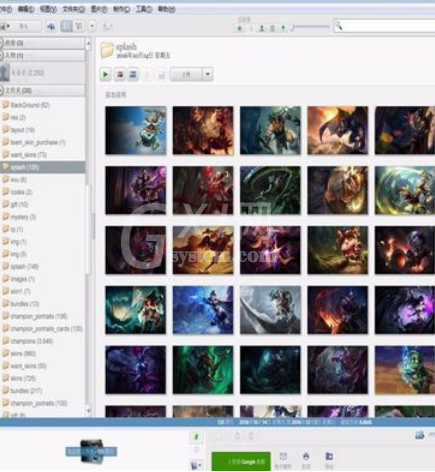The width and height of the screenshot is (435, 472).
Task: Click the Email envelope icon
Action: pos(283,457)
